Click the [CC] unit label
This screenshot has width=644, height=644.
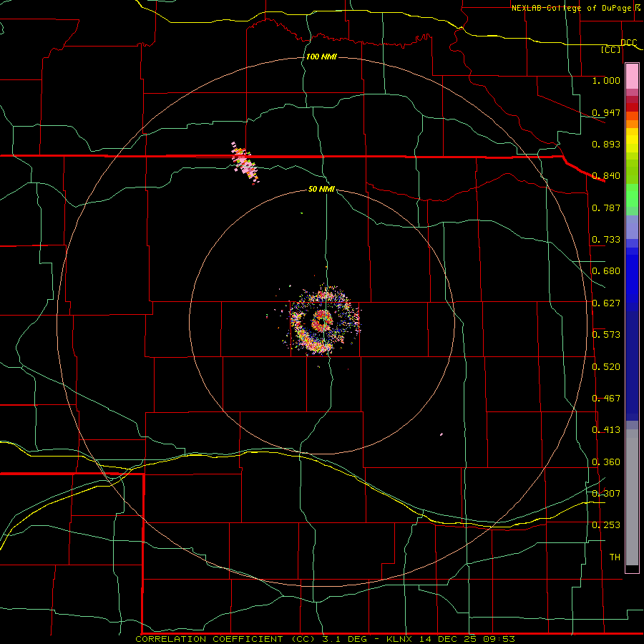click(x=611, y=49)
